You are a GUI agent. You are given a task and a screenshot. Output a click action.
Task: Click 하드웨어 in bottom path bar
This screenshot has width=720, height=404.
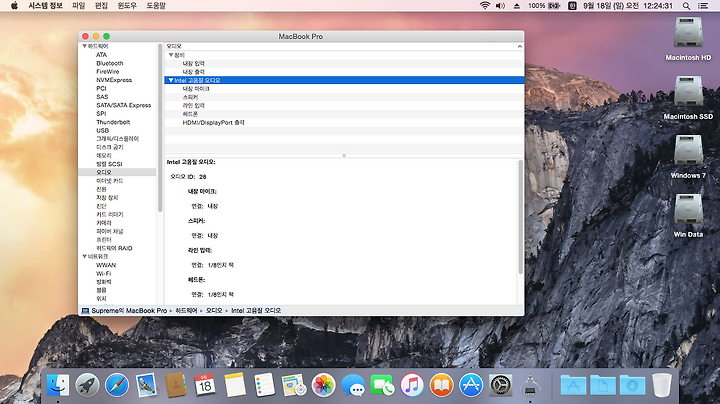[x=186, y=311]
